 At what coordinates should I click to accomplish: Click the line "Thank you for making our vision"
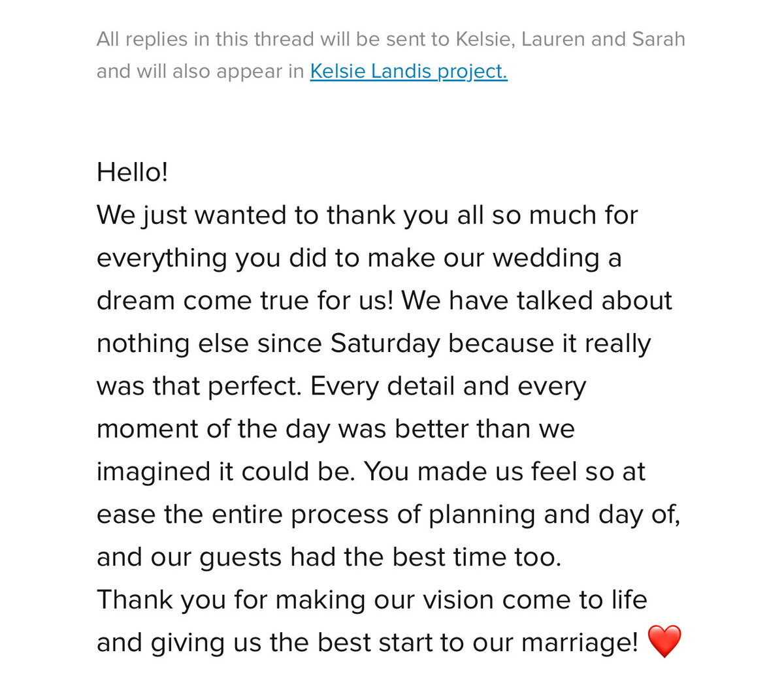372,600
